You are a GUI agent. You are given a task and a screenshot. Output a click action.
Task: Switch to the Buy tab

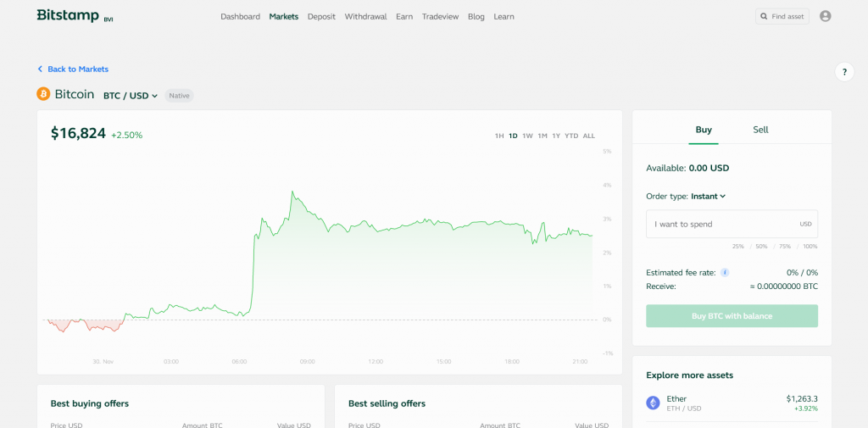(704, 130)
